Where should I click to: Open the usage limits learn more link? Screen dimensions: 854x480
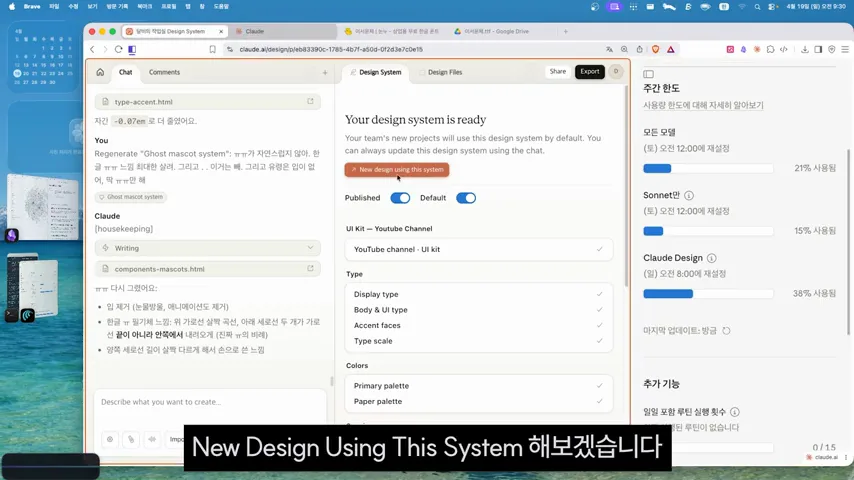(703, 105)
